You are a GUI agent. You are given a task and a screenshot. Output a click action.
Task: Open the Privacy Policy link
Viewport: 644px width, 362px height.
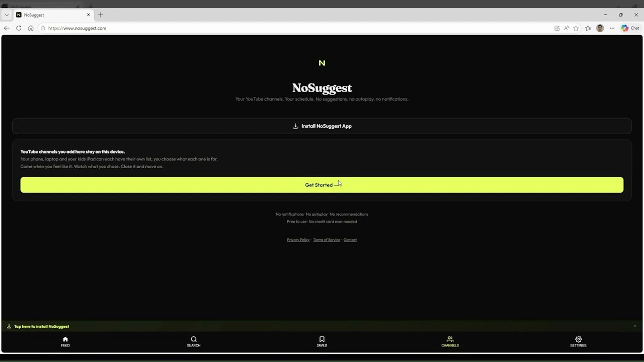coord(298,240)
